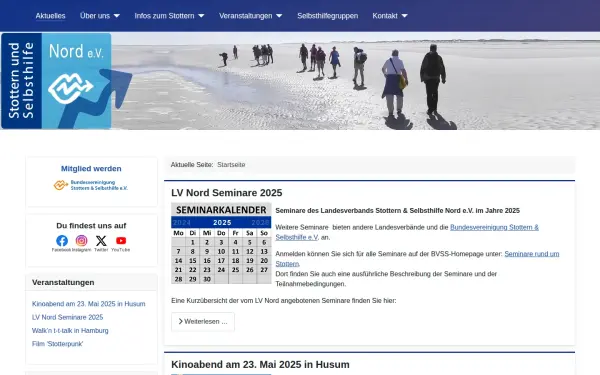Open Film 'Stotterpunk' link
Image resolution: width=600 pixels, height=375 pixels.
point(57,344)
